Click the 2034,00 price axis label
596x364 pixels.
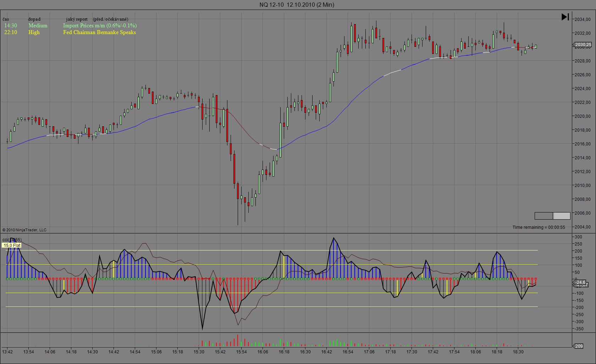(x=583, y=19)
